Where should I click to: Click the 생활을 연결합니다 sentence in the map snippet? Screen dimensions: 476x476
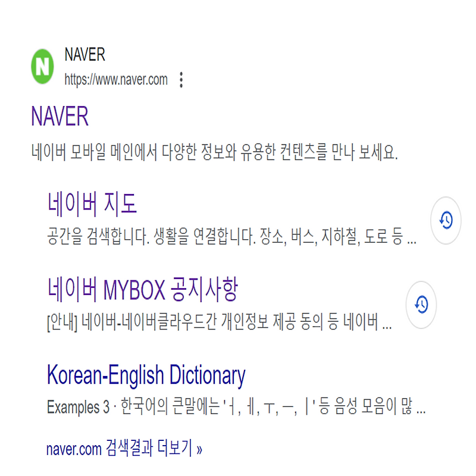pyautogui.click(x=205, y=236)
